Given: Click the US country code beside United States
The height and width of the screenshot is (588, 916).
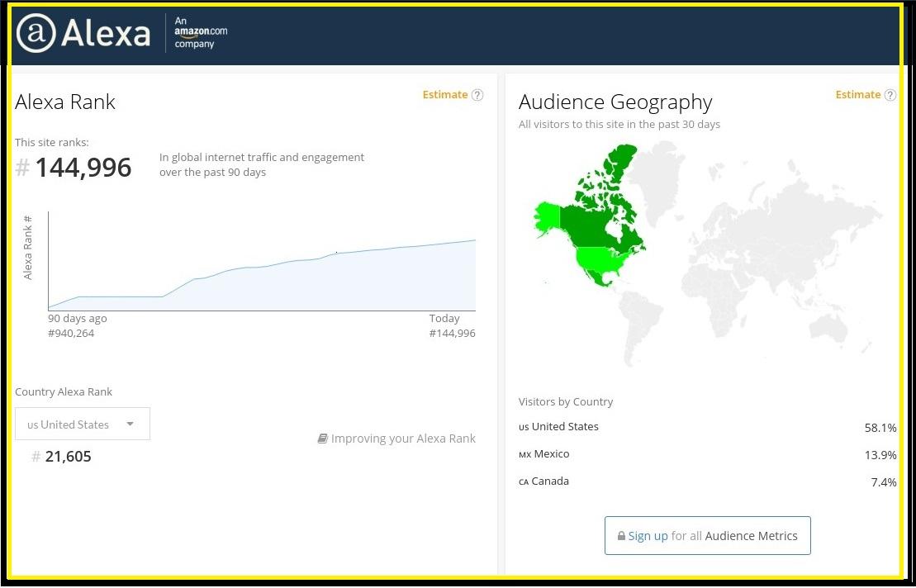Looking at the screenshot, I should (524, 428).
